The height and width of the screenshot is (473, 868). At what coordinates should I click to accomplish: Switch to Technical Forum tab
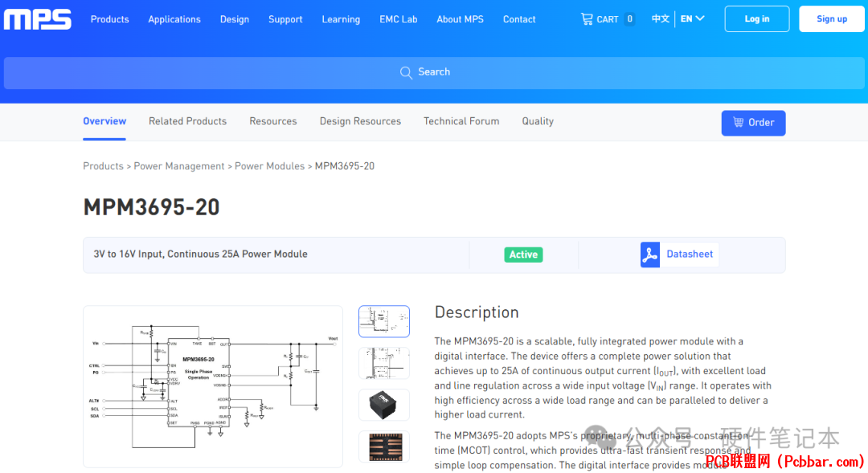pyautogui.click(x=461, y=121)
